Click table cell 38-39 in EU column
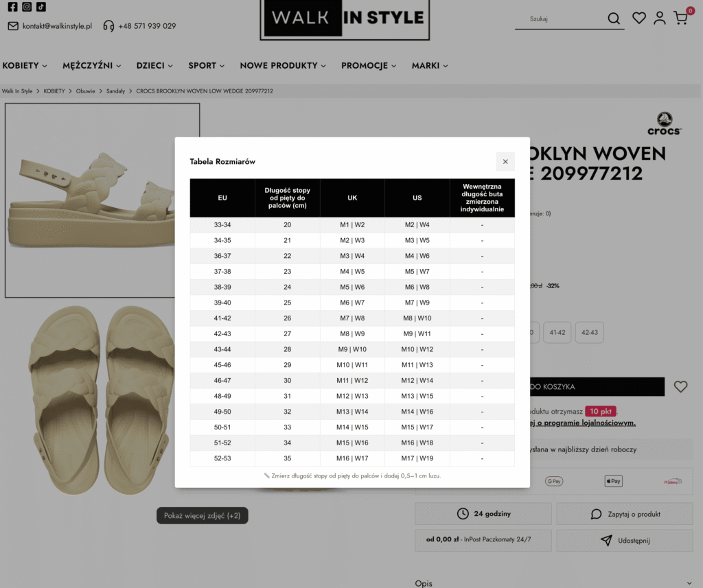The width and height of the screenshot is (703, 588). [x=222, y=287]
